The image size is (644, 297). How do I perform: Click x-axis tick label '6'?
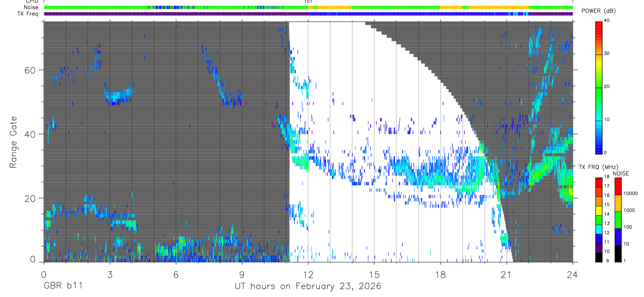176,273
